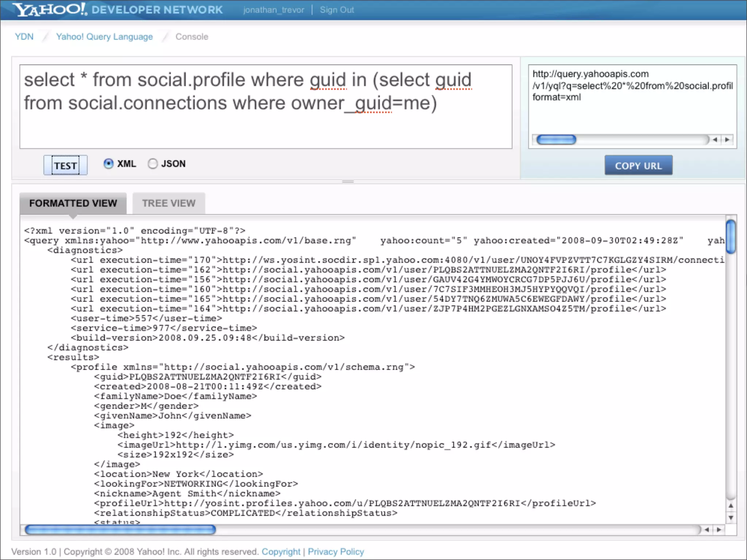
Task: Click the size 192x192 line
Action: click(175, 455)
